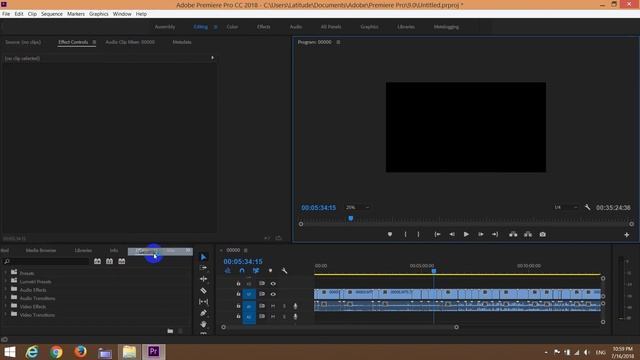Viewport: 640px width, 360px height.
Task: Open the Program monitor button editor plus
Action: (627, 235)
